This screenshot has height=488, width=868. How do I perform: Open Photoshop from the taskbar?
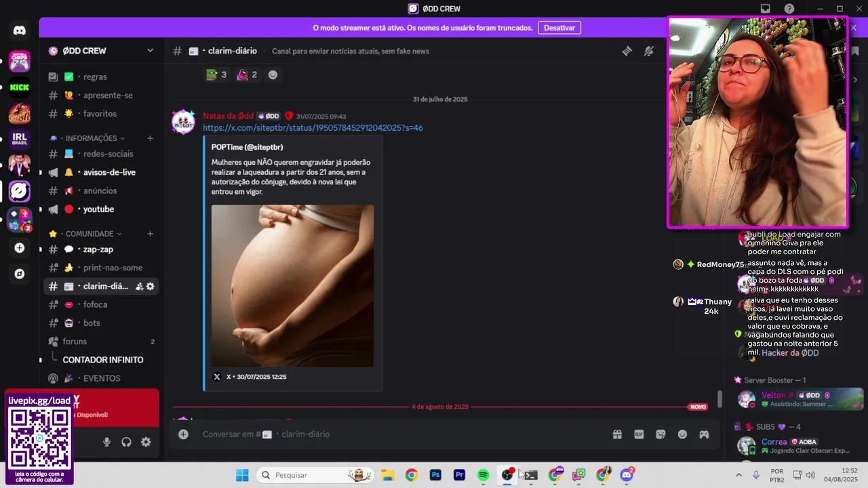pyautogui.click(x=435, y=475)
